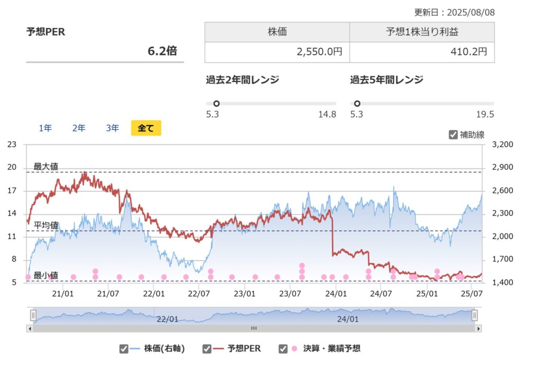Click the 410.2円 earnings cell

click(422, 52)
